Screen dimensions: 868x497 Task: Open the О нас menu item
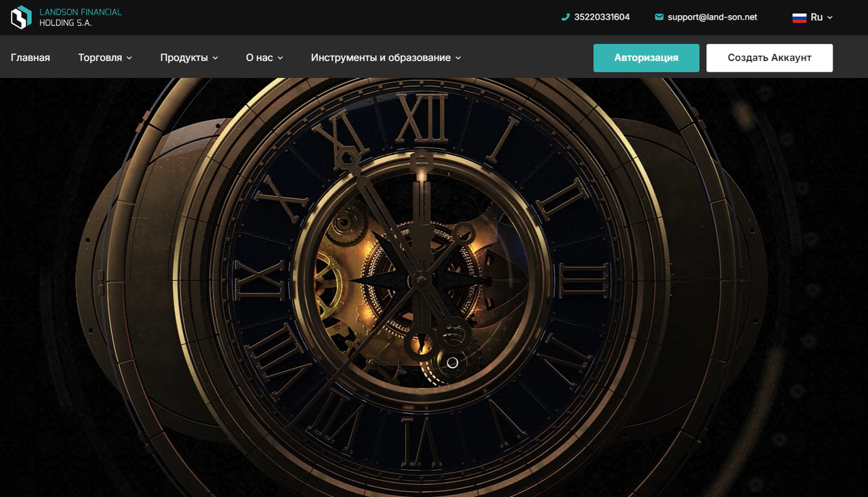(259, 58)
